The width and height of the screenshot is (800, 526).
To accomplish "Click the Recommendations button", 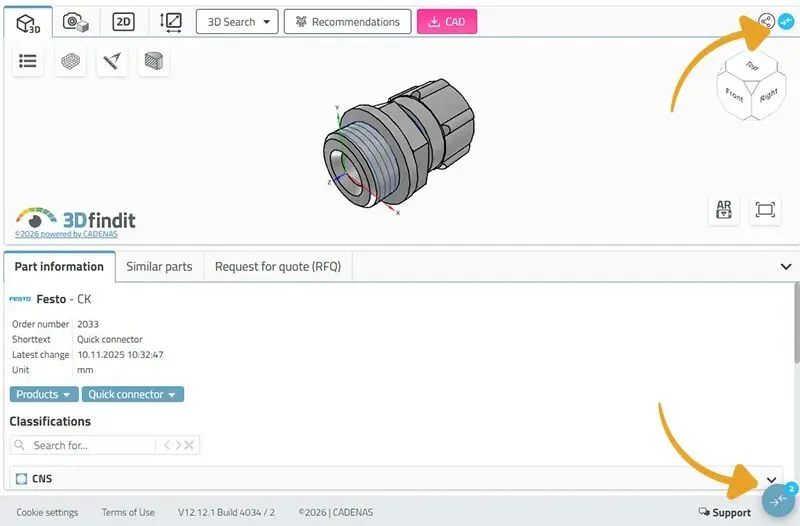I will tap(347, 22).
